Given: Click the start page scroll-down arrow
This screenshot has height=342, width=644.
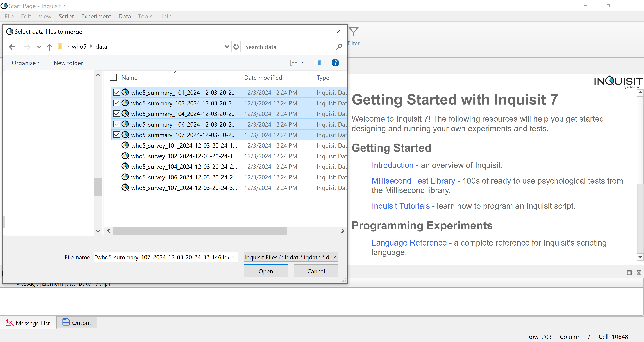Looking at the screenshot, I should pos(640,257).
